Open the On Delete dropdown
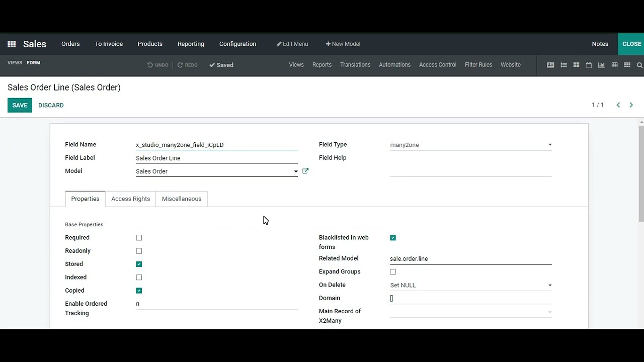 471,285
